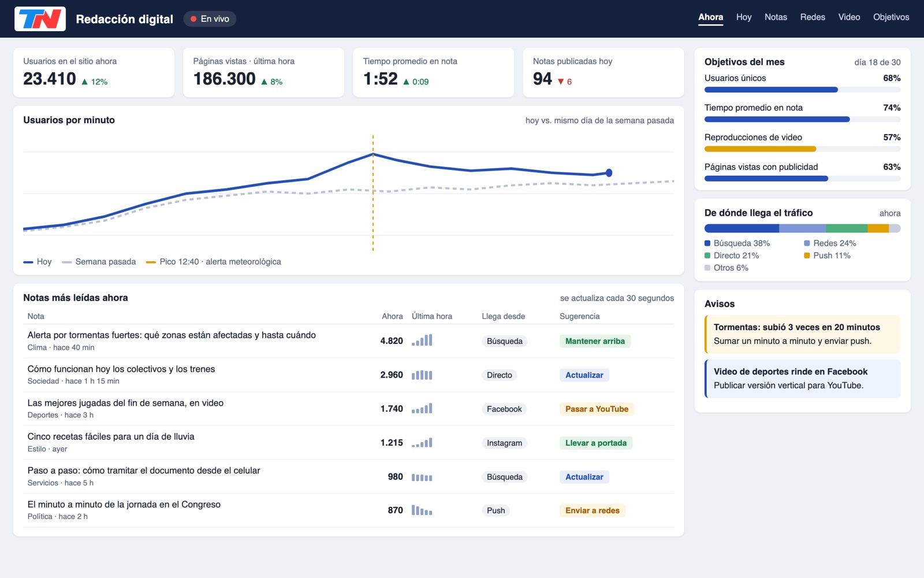
Task: Click the Mantener arriba suggestion
Action: pos(595,341)
